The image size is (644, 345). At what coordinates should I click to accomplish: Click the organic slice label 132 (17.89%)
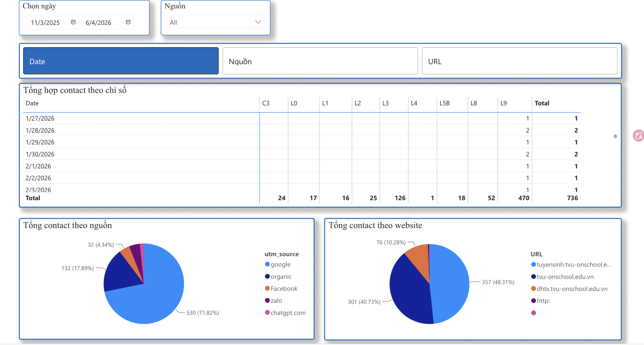(x=78, y=268)
